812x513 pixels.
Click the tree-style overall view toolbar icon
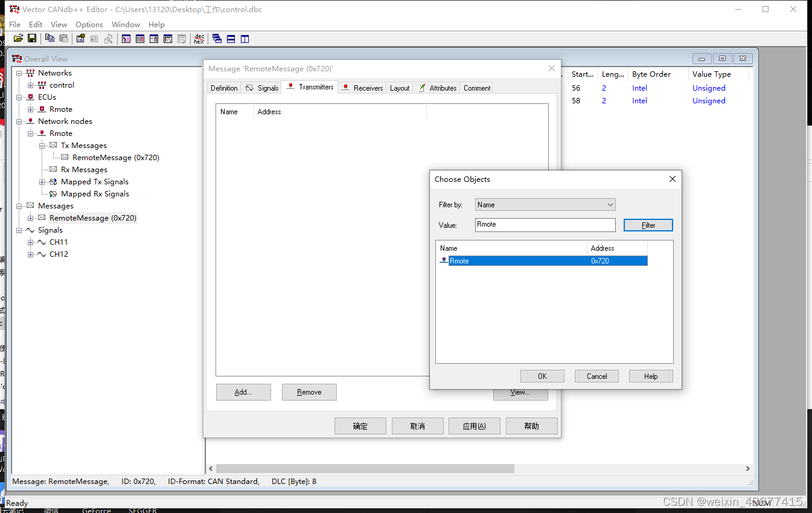pyautogui.click(x=126, y=39)
